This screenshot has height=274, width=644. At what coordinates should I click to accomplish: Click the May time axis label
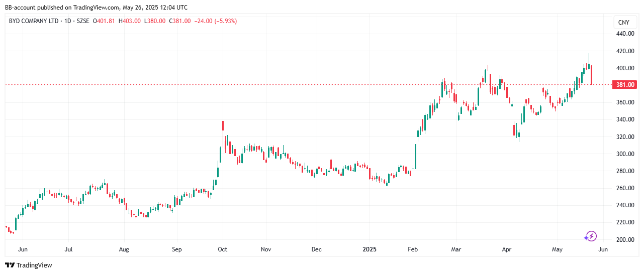557,249
